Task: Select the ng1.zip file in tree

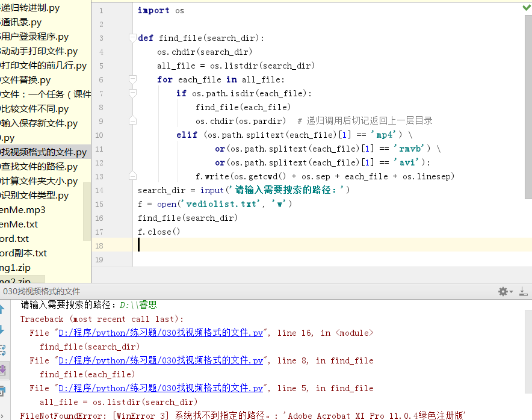Action: [x=15, y=268]
